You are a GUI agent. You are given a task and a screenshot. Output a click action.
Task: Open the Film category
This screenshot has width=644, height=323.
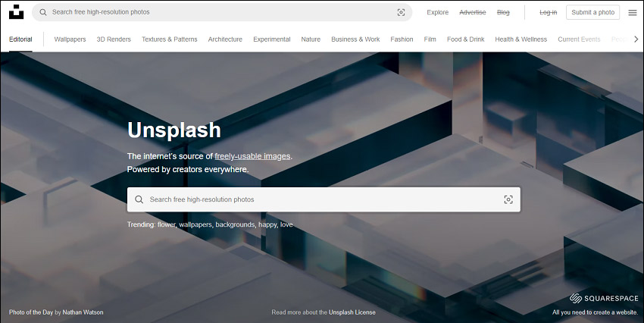(430, 39)
